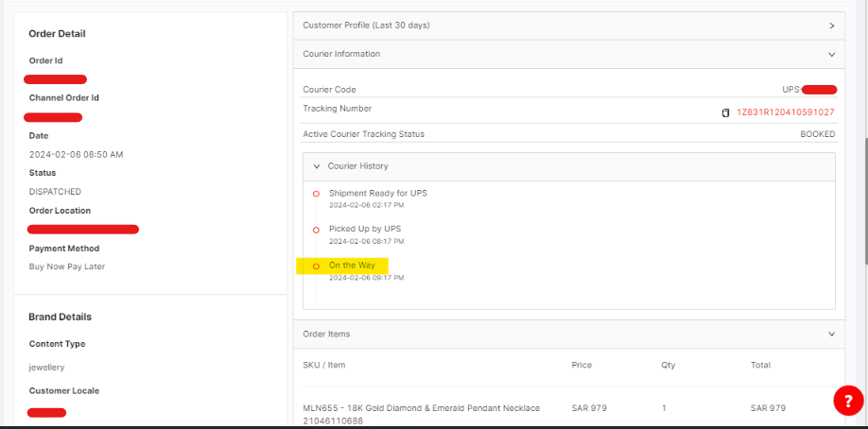Expand the Customer Profile section chevron
The image size is (868, 429).
831,26
